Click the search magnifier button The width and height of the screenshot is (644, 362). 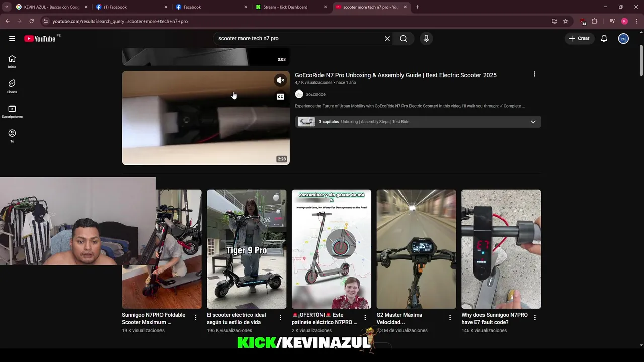point(404,39)
